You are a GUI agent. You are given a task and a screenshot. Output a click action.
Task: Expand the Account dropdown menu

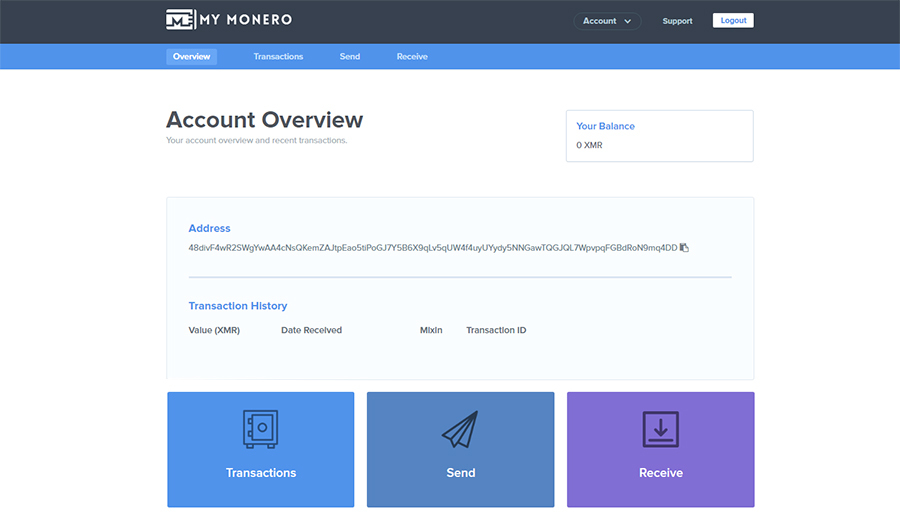pos(607,21)
